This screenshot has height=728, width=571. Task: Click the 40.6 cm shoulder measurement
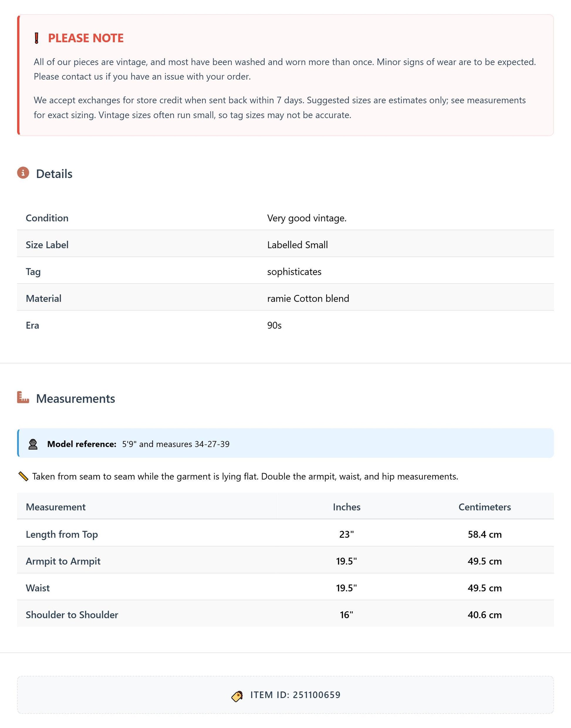484,615
